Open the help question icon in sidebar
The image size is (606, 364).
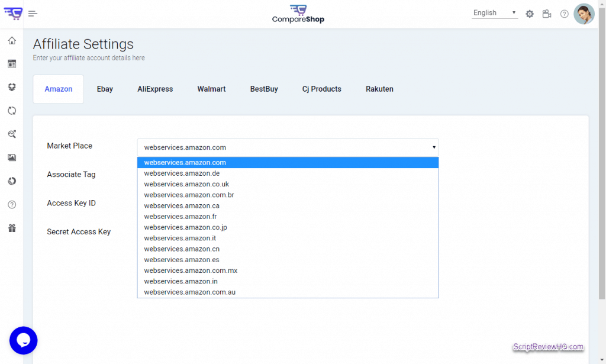click(12, 205)
